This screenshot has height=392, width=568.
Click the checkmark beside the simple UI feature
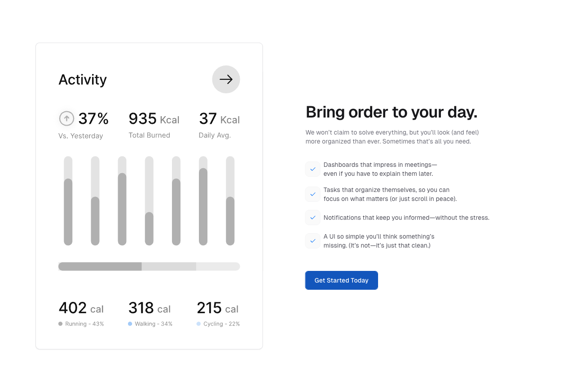(x=313, y=241)
